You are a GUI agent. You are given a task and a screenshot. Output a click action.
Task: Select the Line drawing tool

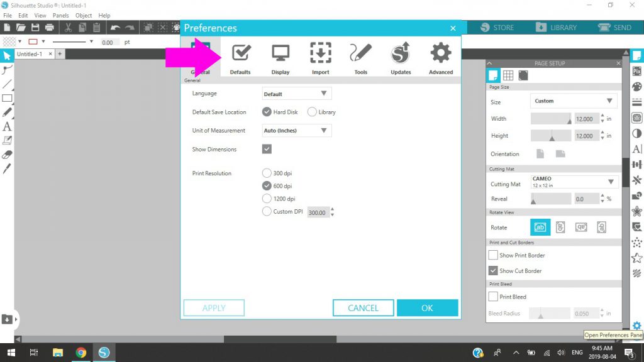(7, 84)
